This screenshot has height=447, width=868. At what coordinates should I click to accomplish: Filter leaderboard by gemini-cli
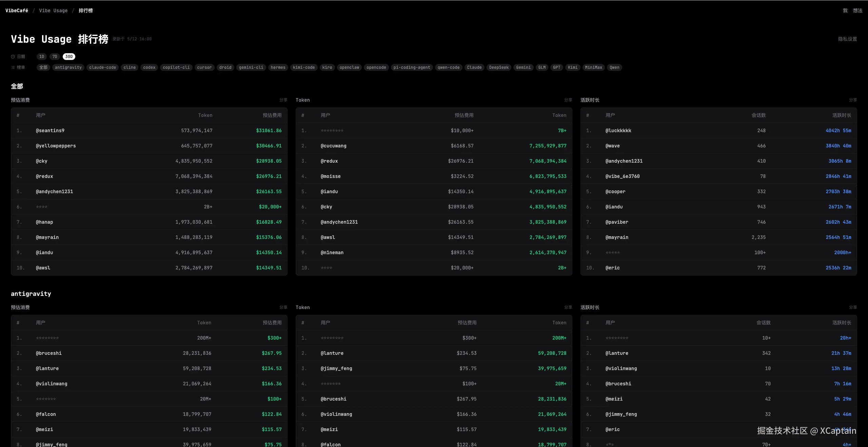click(x=251, y=67)
